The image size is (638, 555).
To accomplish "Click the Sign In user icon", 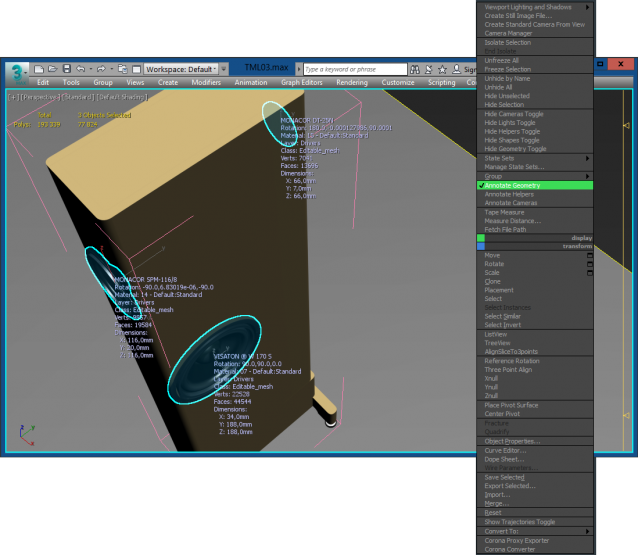I will pos(457,70).
